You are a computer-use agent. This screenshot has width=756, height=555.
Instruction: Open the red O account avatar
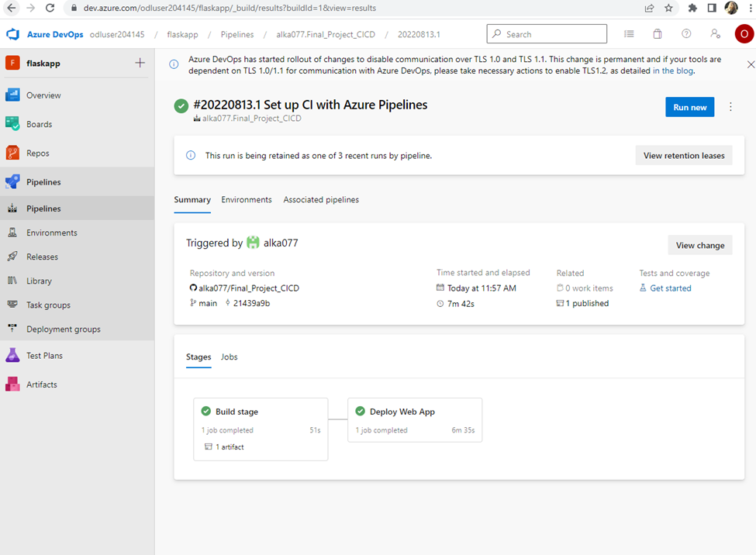tap(744, 34)
